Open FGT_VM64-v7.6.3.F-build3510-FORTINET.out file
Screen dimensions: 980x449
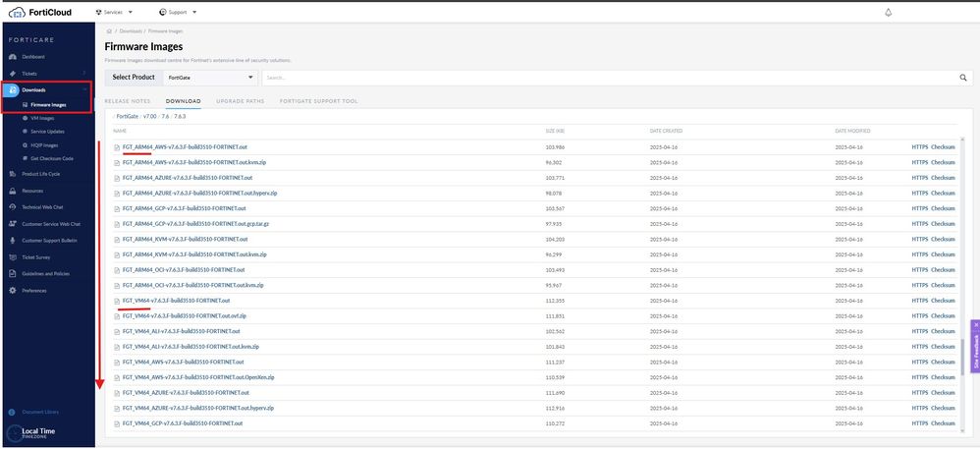click(176, 301)
